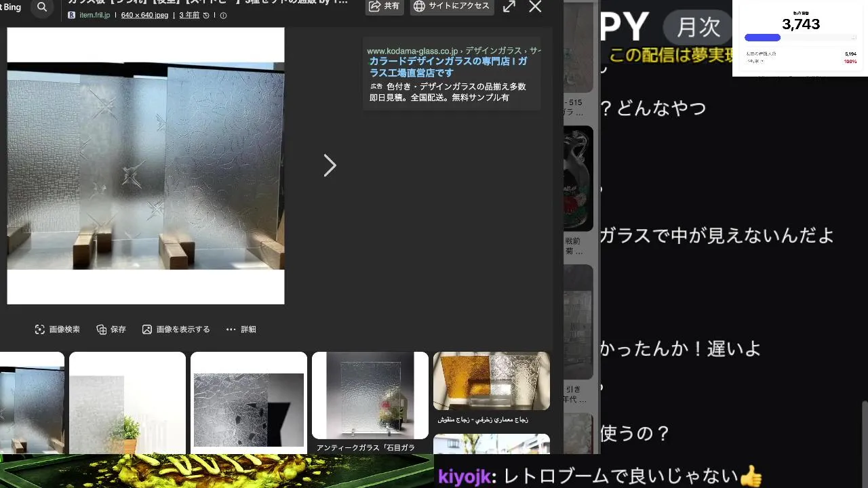Click the 3 年前 date text
This screenshot has width=868, height=488.
(189, 15)
